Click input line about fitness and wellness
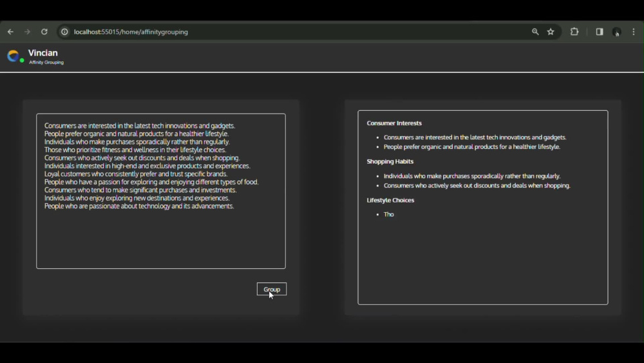This screenshot has width=644, height=363. tap(135, 150)
